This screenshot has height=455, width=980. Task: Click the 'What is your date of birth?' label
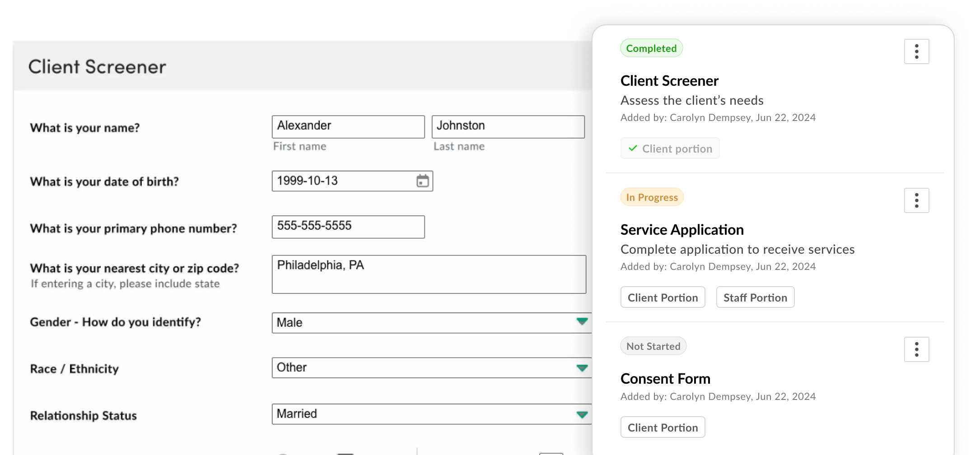(104, 181)
